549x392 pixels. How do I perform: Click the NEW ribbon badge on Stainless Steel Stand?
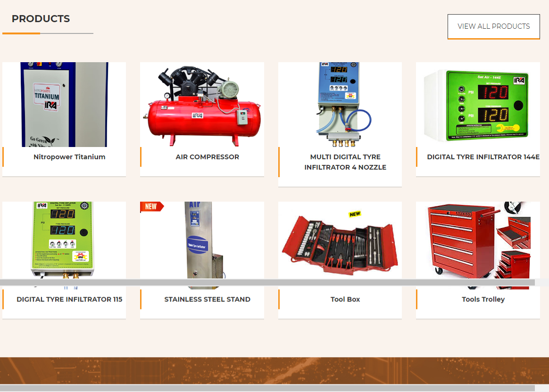[151, 206]
